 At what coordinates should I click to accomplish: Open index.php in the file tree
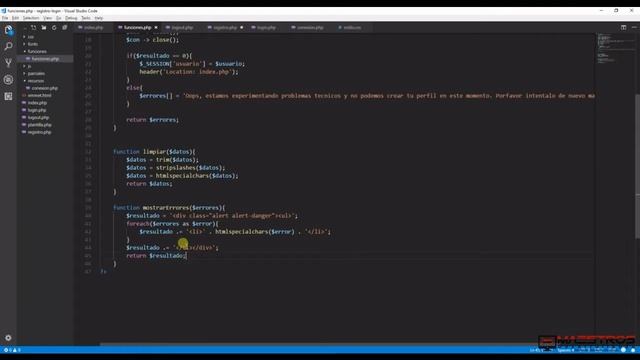[x=37, y=103]
